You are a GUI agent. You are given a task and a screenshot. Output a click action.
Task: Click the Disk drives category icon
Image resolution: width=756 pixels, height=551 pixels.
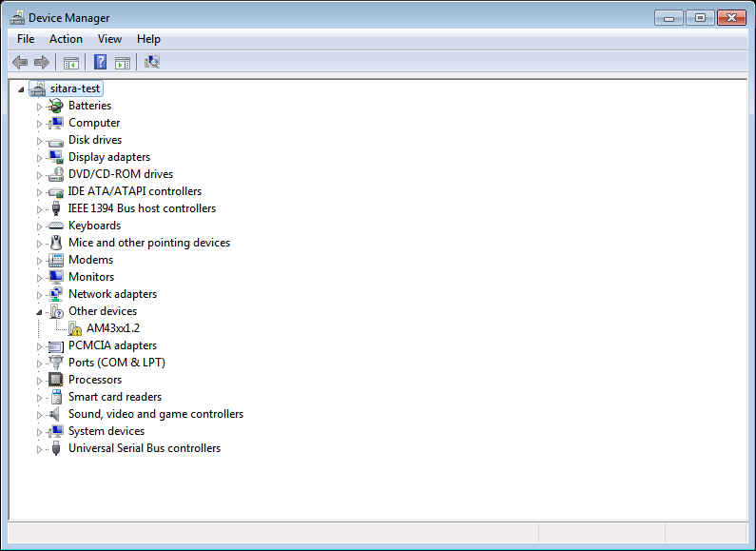(x=56, y=141)
